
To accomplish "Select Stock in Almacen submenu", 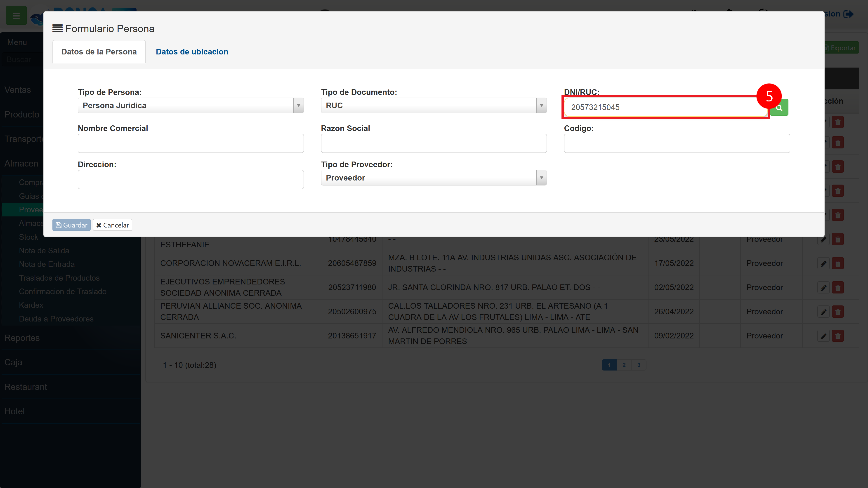I will click(28, 237).
